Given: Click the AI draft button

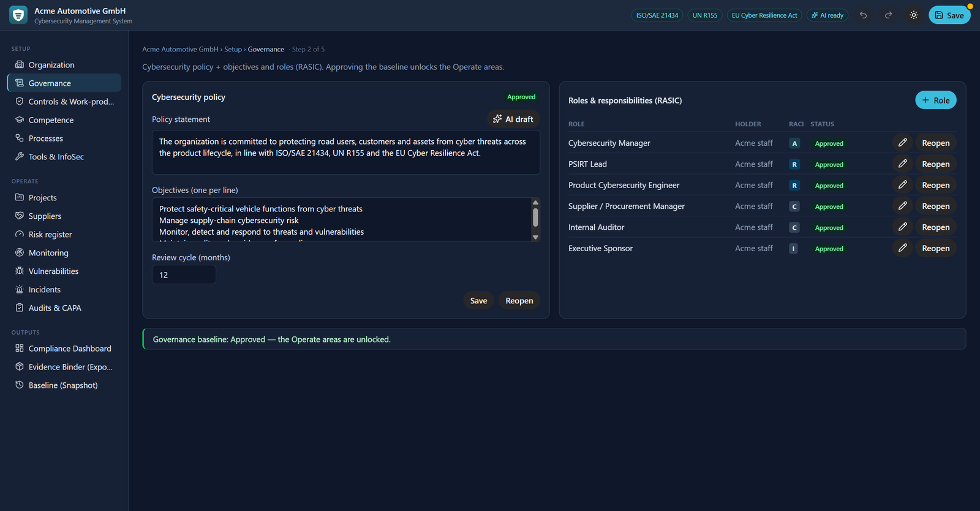Looking at the screenshot, I should (513, 119).
